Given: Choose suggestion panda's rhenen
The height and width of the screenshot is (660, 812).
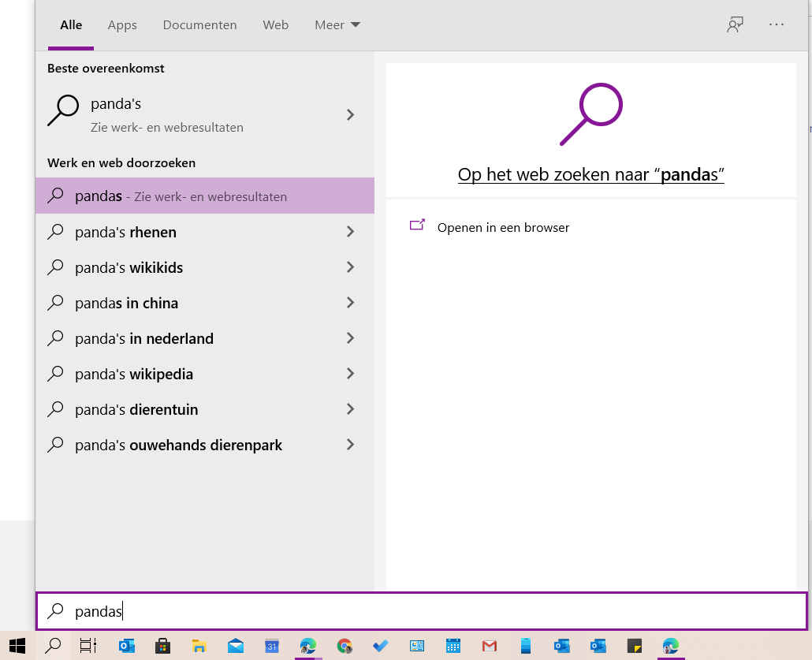Looking at the screenshot, I should (x=204, y=232).
